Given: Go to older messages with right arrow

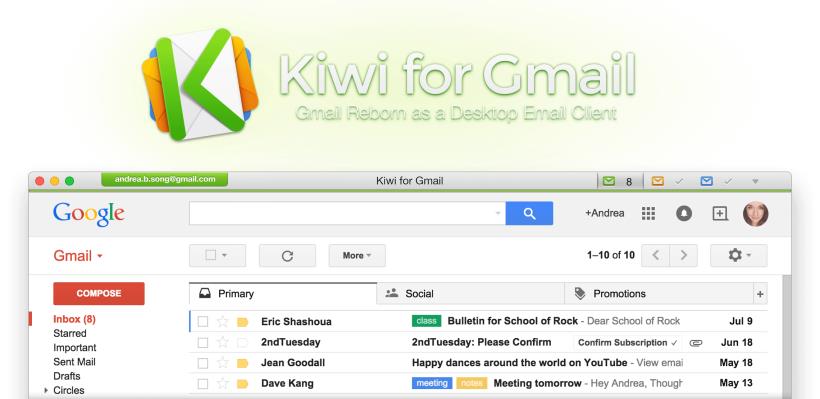Looking at the screenshot, I should coord(684,256).
